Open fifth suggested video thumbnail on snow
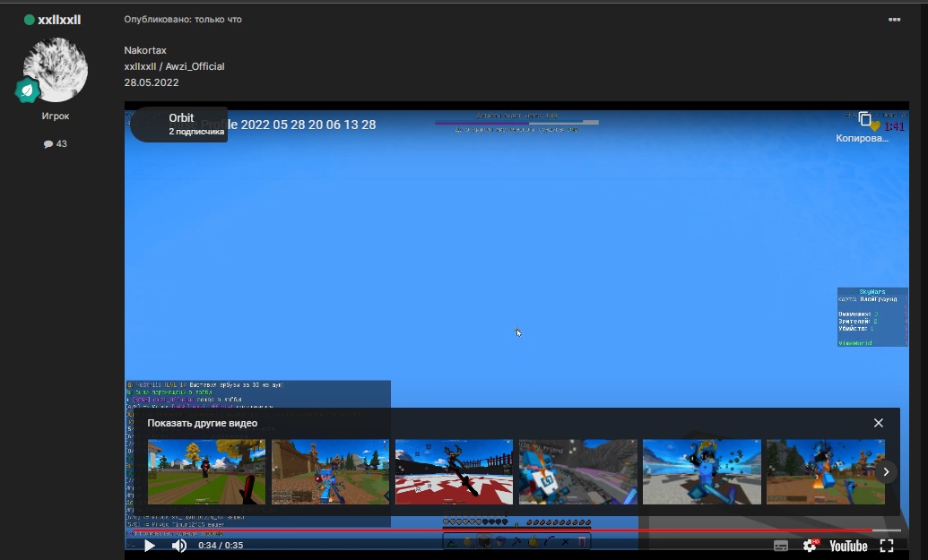 point(701,471)
